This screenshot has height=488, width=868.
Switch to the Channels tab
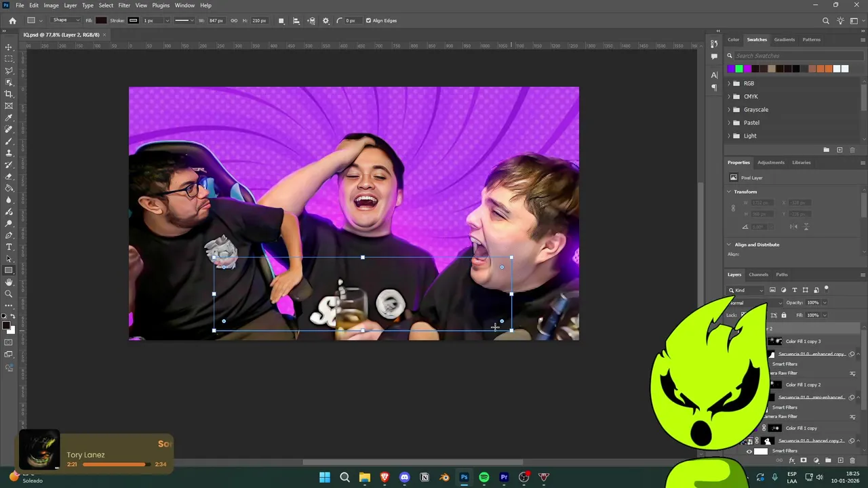(758, 274)
